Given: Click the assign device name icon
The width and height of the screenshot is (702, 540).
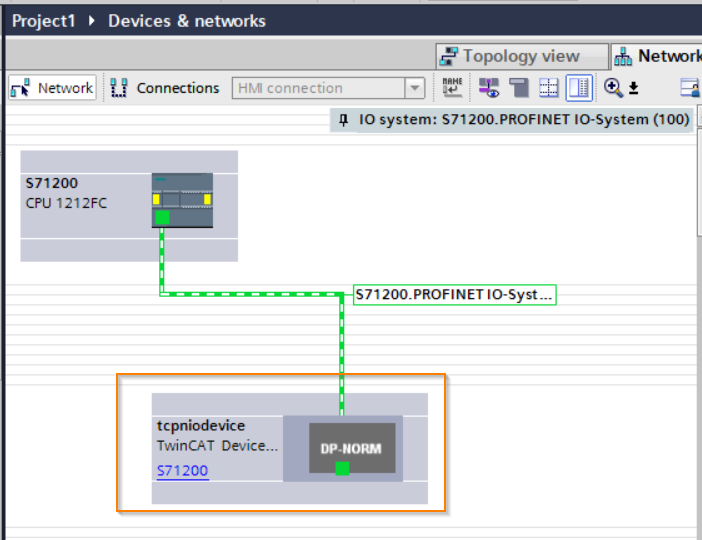Looking at the screenshot, I should [x=452, y=87].
